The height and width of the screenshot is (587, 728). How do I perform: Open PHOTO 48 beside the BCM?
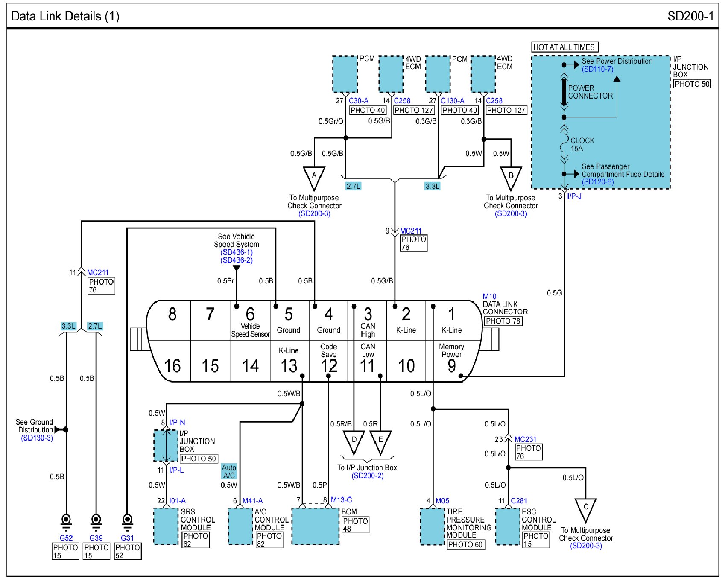click(355, 525)
